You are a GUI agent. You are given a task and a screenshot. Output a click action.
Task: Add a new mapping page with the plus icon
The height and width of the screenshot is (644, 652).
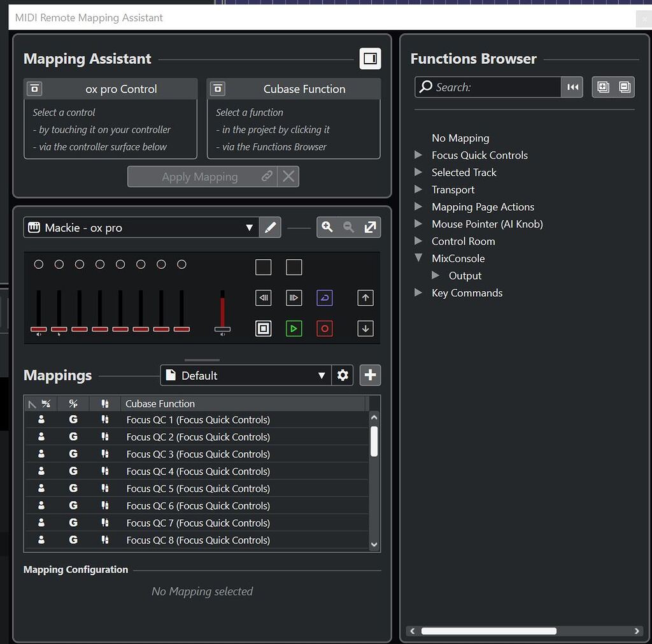point(370,375)
